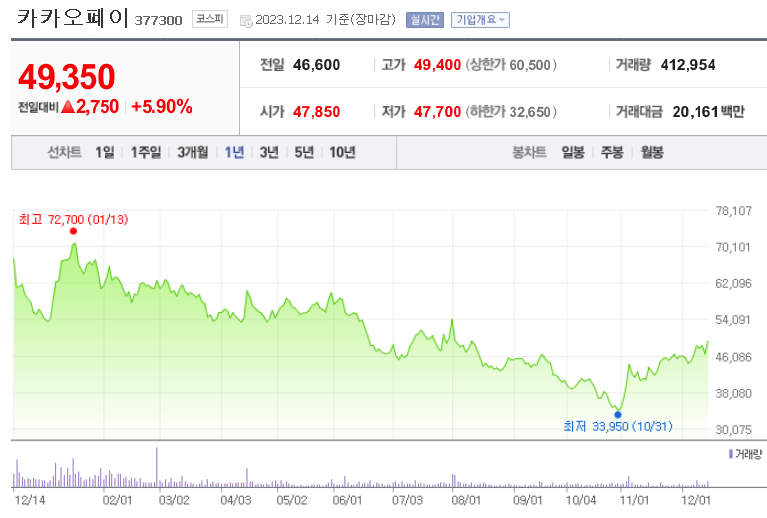Select the 1일 line chart tab
767x518 pixels.
tap(105, 153)
